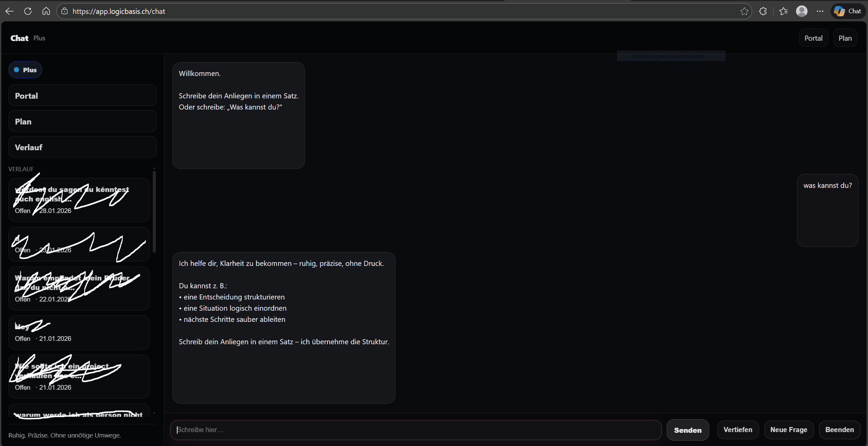
Task: Select Plan in the top-right header
Action: pyautogui.click(x=845, y=38)
